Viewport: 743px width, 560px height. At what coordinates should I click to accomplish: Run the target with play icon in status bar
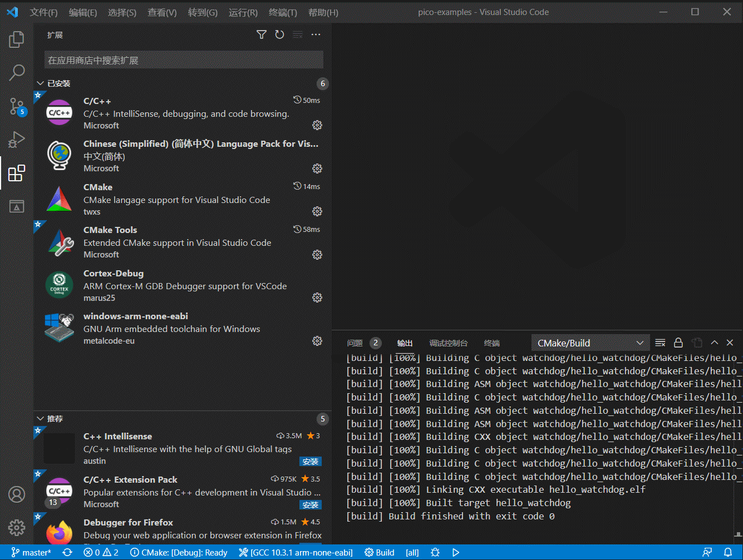(x=456, y=552)
